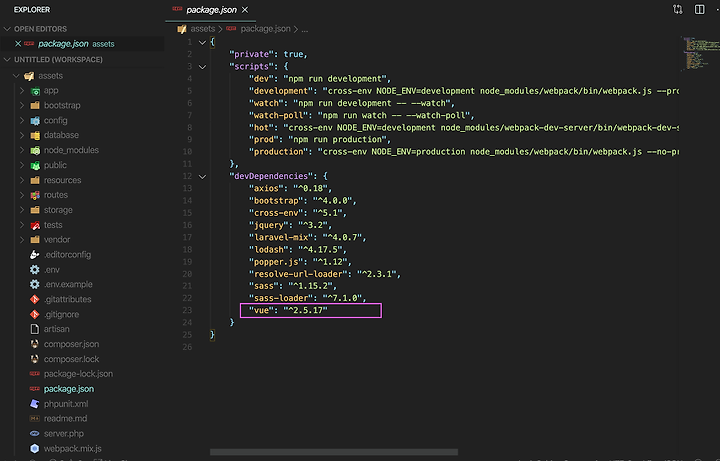Screen dimensions: 720x461
Task: Click the storage folder icon
Action: pos(35,210)
